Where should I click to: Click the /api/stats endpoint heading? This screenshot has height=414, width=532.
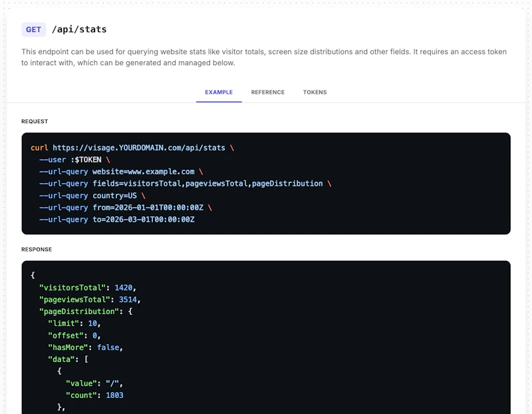(x=79, y=29)
